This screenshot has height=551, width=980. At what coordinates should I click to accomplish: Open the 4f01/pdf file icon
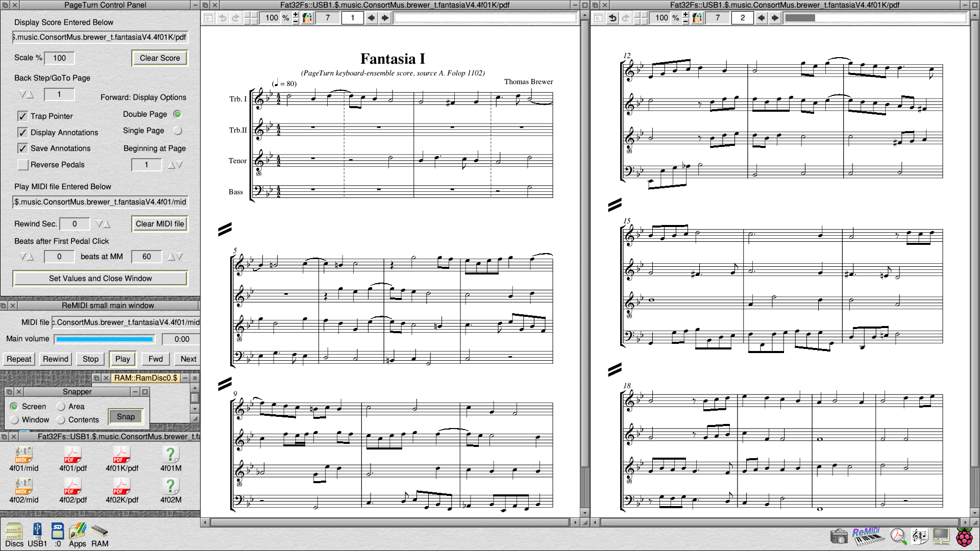pyautogui.click(x=72, y=459)
